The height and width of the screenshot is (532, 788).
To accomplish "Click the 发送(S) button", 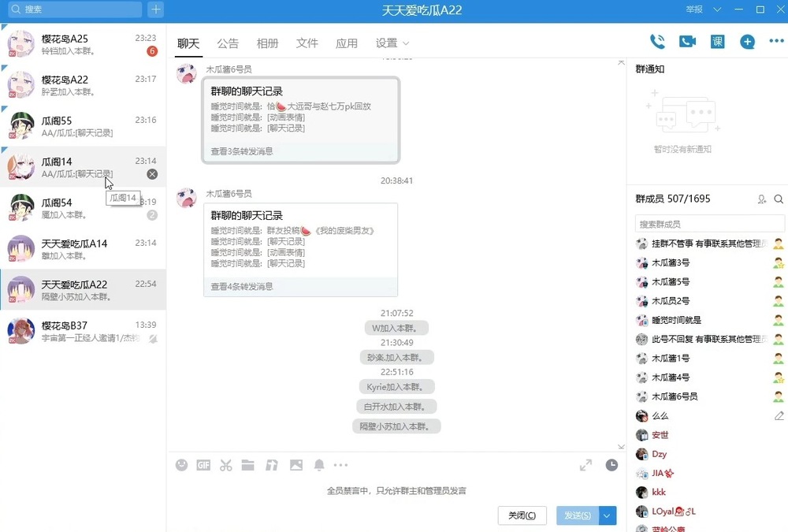I will coord(578,516).
